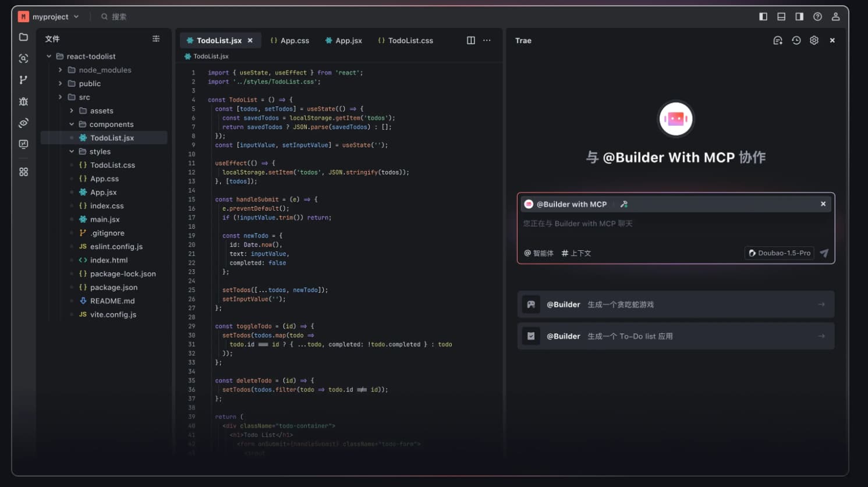Screen dimensions: 868x487
Task: Click the # 上下文 context button
Action: tap(576, 253)
